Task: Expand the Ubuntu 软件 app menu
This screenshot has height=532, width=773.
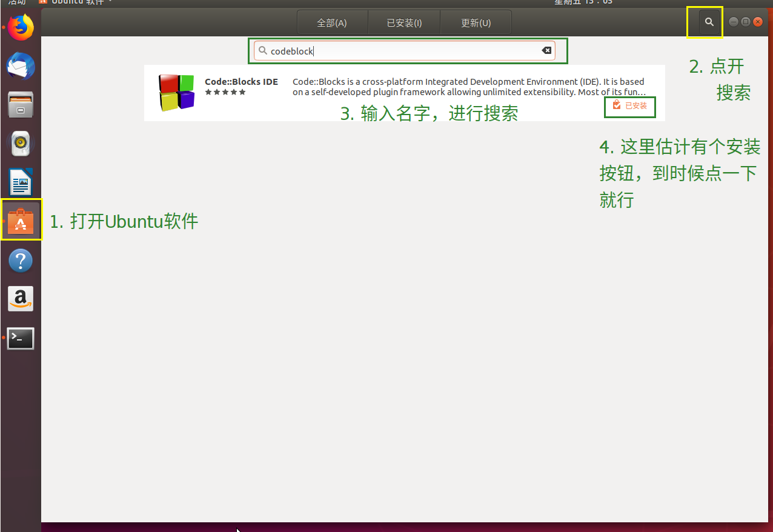Action: pyautogui.click(x=76, y=2)
